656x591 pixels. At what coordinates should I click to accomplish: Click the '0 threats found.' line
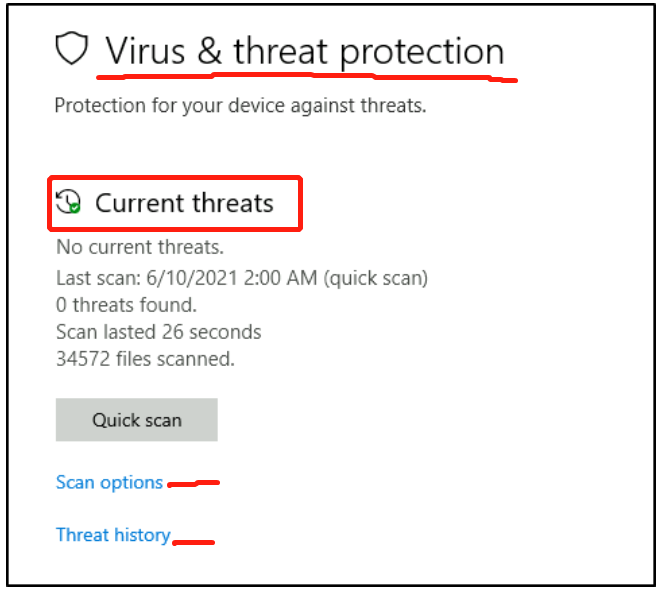126,305
